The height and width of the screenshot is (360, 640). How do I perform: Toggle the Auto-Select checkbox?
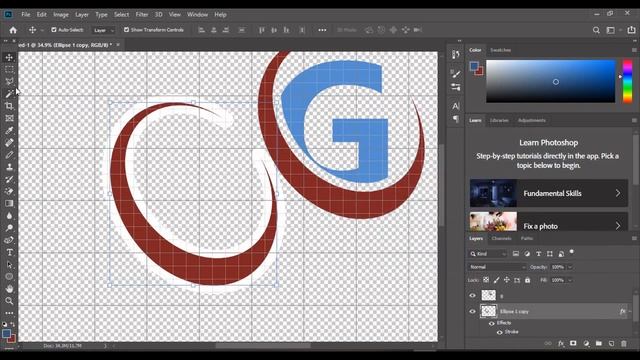click(x=54, y=30)
